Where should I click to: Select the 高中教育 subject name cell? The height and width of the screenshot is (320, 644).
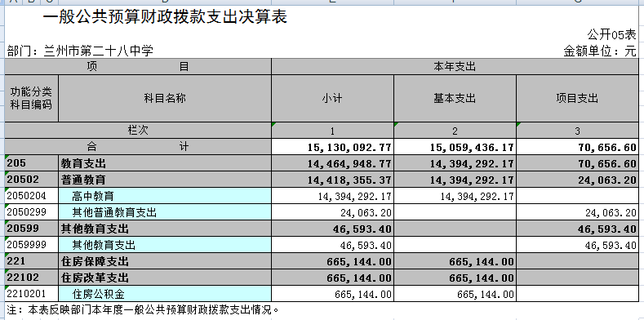click(x=165, y=196)
